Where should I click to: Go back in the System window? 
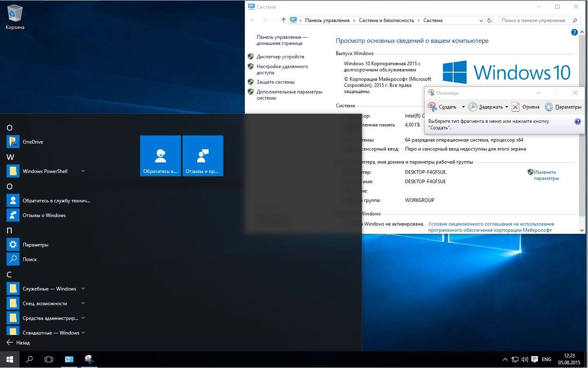click(x=253, y=20)
